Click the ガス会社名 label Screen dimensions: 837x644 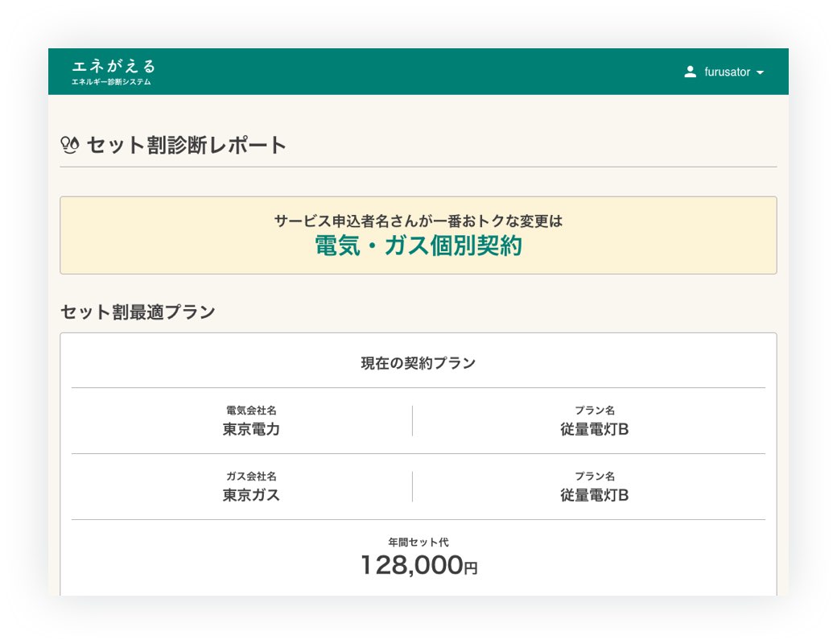[251, 476]
